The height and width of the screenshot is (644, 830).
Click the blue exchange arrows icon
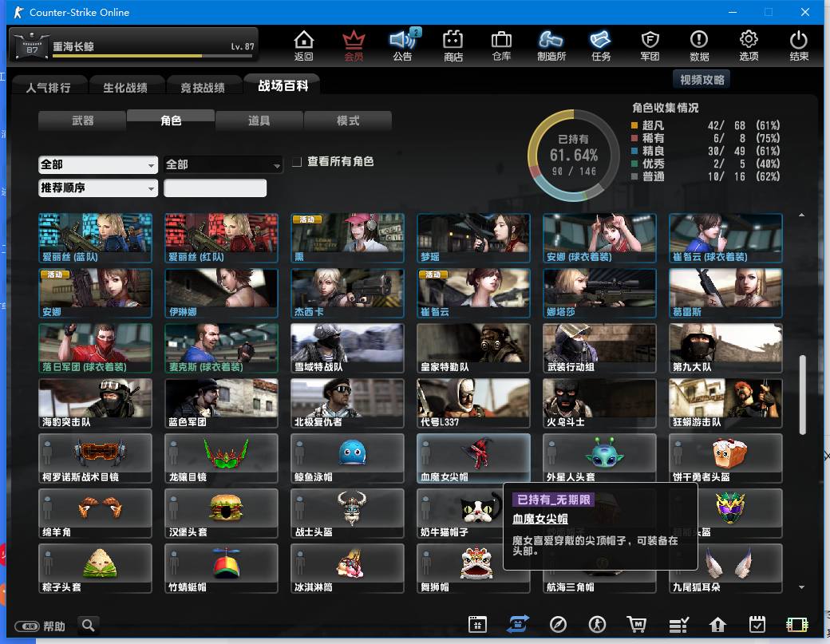tap(517, 624)
